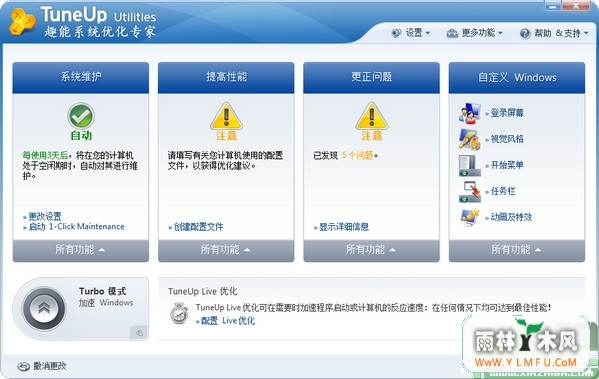The width and height of the screenshot is (599, 379).
Task: Expand 所有功能 under 系统维护
Action: pos(81,250)
